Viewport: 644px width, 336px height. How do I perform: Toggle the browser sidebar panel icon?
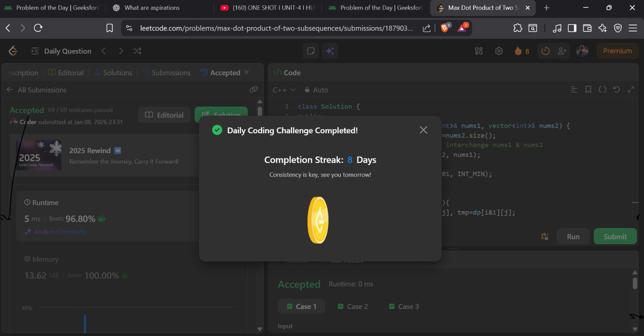(x=572, y=28)
